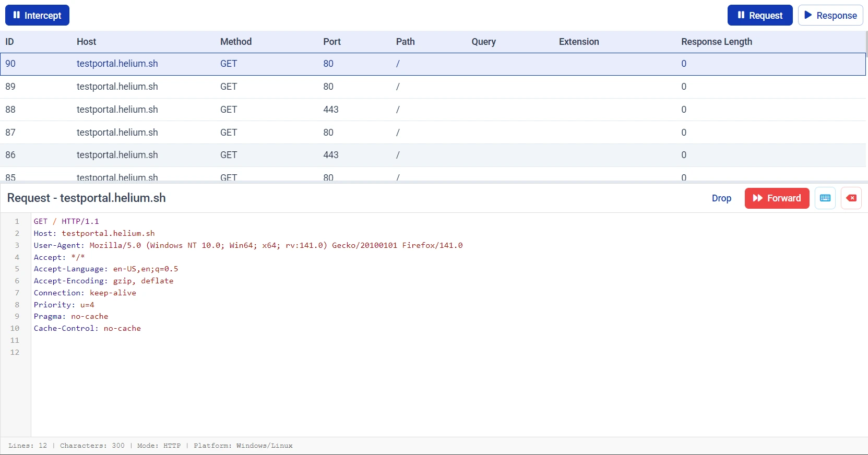
Task: Sort by Extension column header
Action: coord(579,42)
